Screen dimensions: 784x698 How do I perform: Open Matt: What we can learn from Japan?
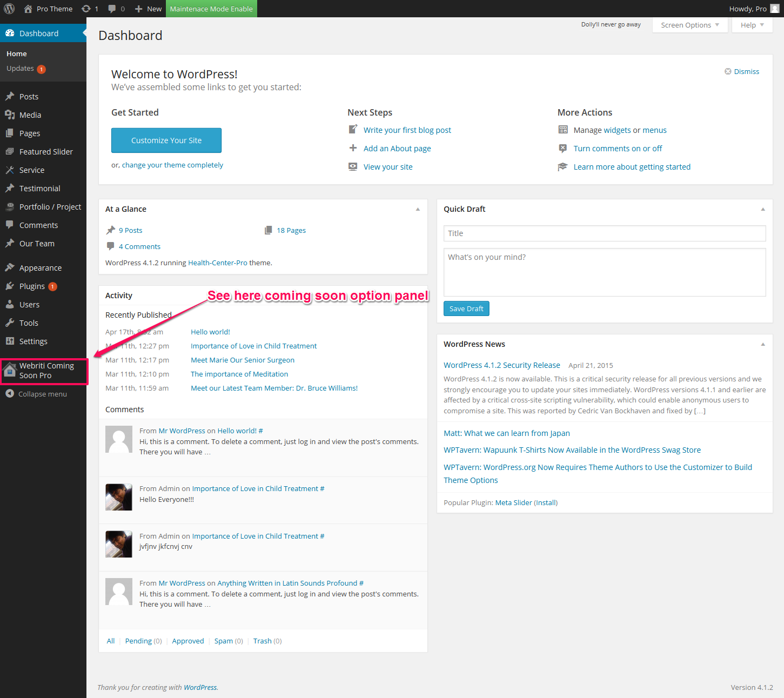click(x=507, y=433)
